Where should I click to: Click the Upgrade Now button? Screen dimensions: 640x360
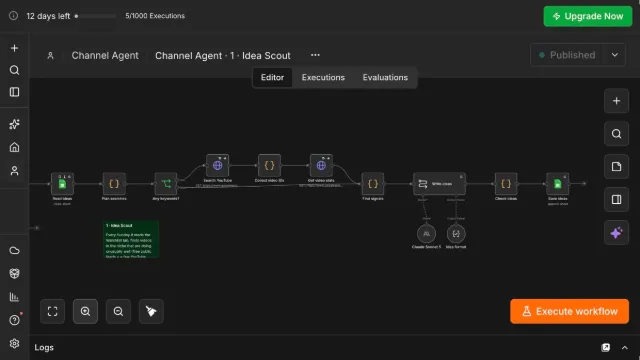[588, 16]
